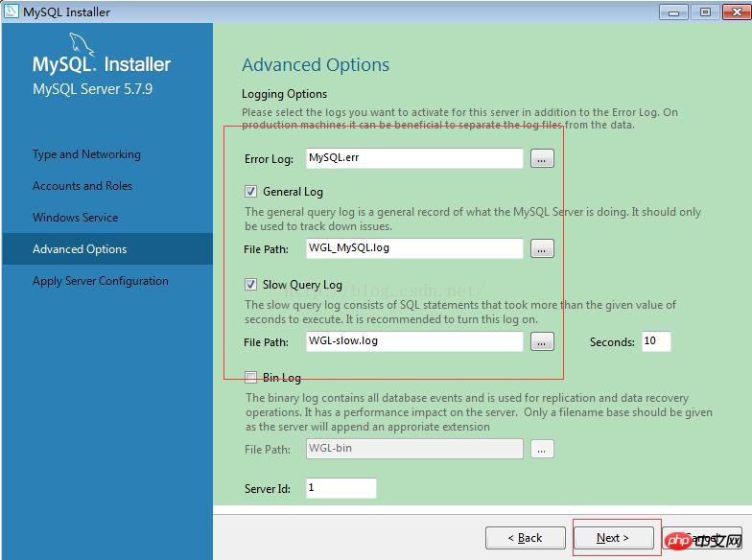The height and width of the screenshot is (560, 752).
Task: Click the Logging Options label
Action: coord(284,94)
